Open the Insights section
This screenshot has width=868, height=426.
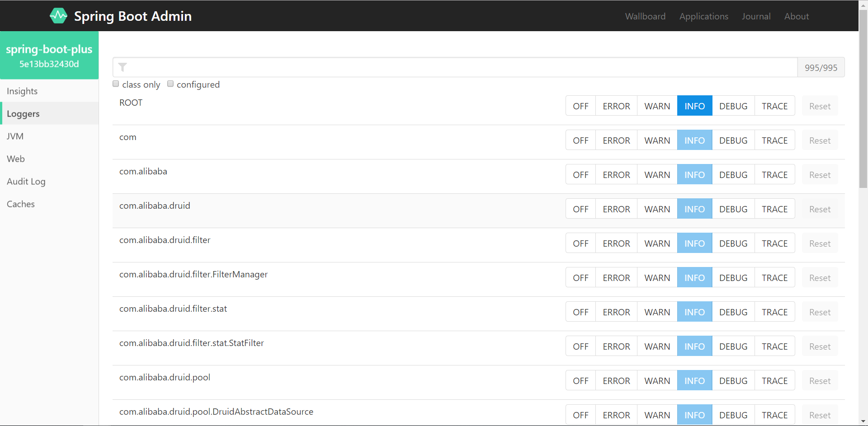coord(49,91)
